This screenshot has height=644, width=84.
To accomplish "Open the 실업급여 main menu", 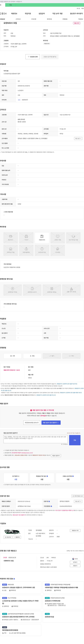I will pos(42,13).
